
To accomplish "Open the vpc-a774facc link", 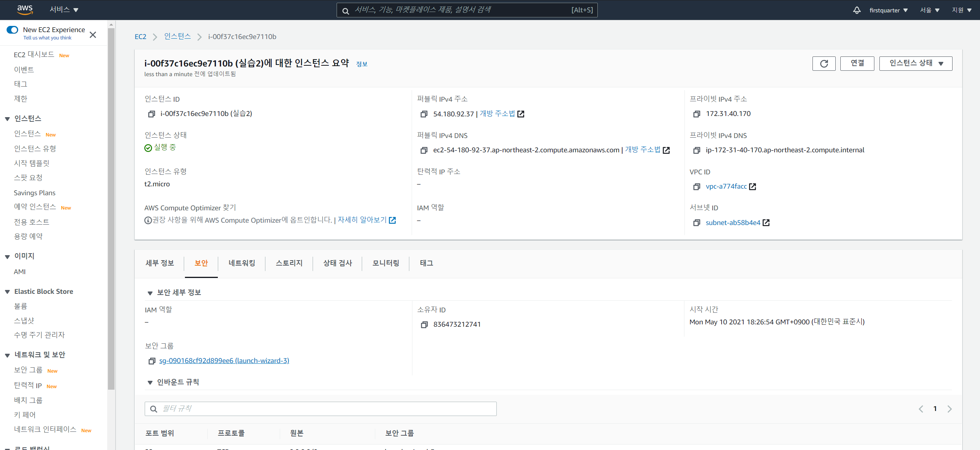I will [x=726, y=186].
